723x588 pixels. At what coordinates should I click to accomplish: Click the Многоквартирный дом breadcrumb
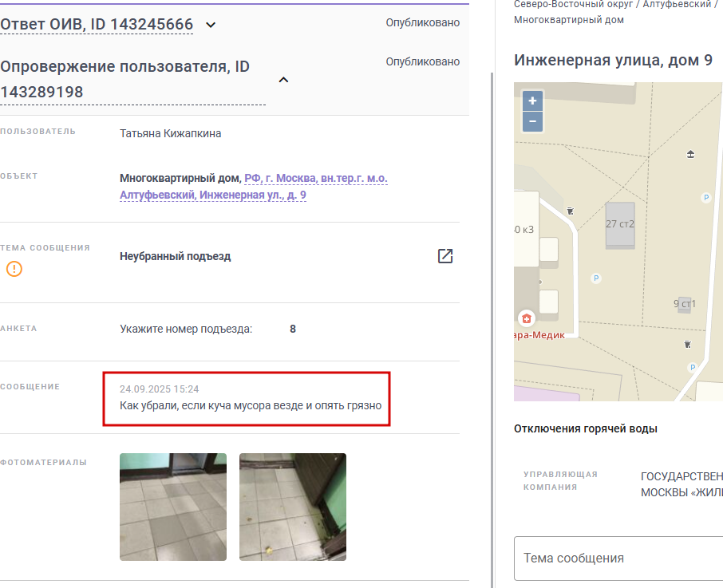click(569, 20)
